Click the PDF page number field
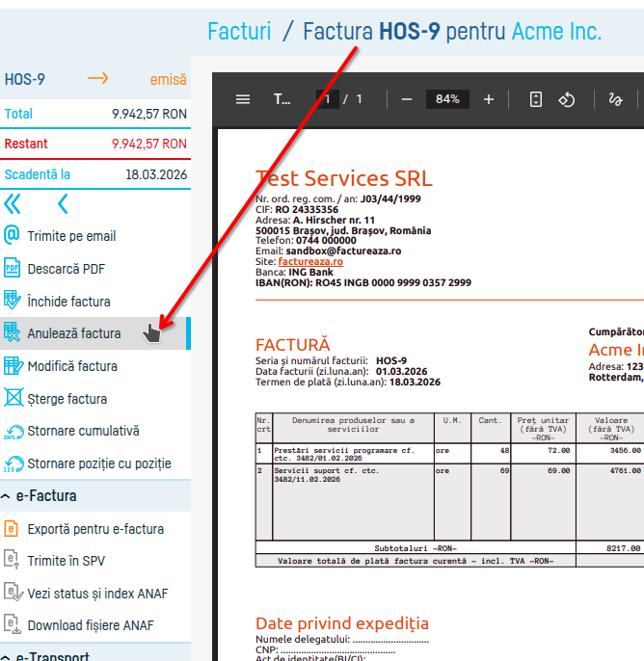The width and height of the screenshot is (644, 661). (328, 99)
